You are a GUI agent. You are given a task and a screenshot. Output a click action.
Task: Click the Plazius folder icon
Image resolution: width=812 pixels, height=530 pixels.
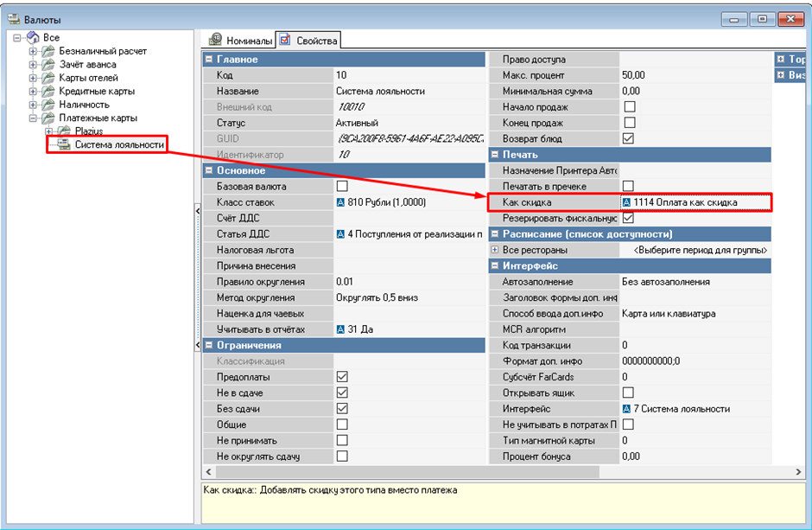(x=63, y=131)
